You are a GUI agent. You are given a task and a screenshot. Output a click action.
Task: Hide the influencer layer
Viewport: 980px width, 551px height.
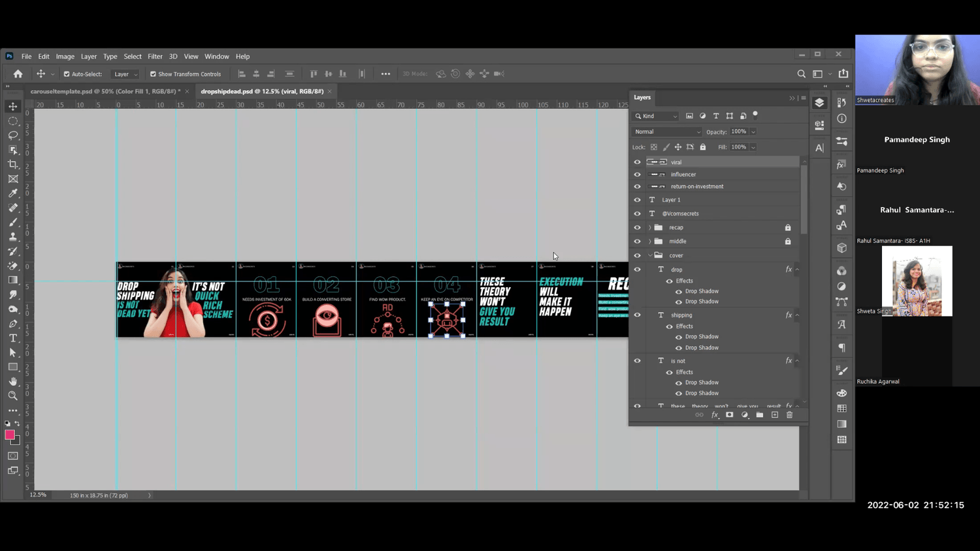(x=638, y=174)
